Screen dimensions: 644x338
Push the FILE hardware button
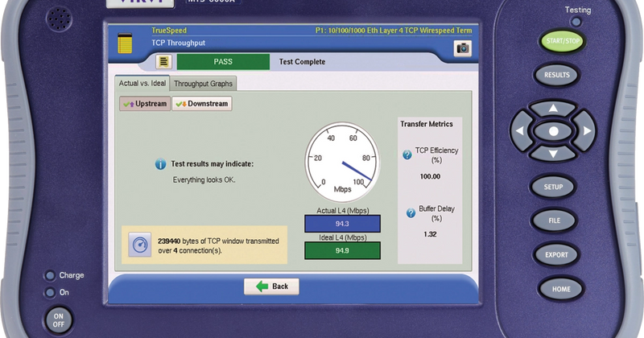point(554,221)
